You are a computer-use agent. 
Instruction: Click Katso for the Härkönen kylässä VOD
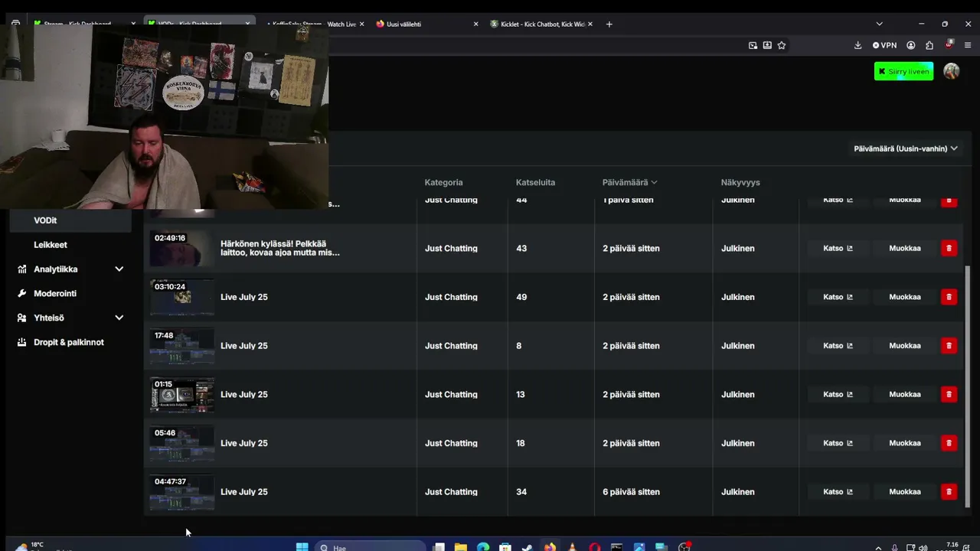pyautogui.click(x=838, y=248)
